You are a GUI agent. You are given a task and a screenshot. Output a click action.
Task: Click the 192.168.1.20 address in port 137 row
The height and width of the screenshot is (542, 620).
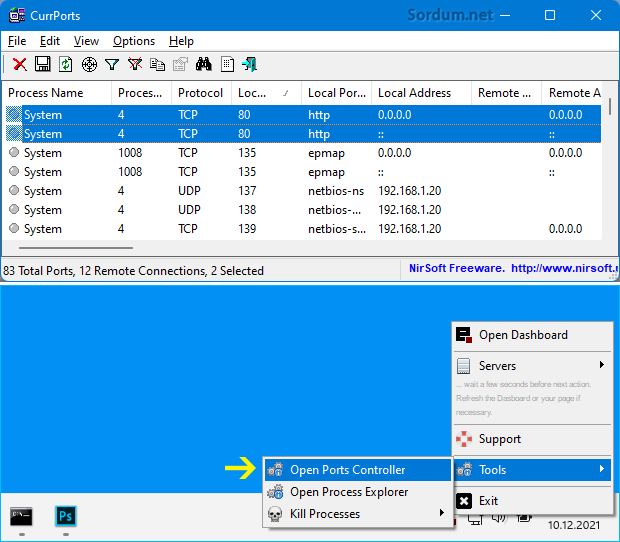(410, 191)
